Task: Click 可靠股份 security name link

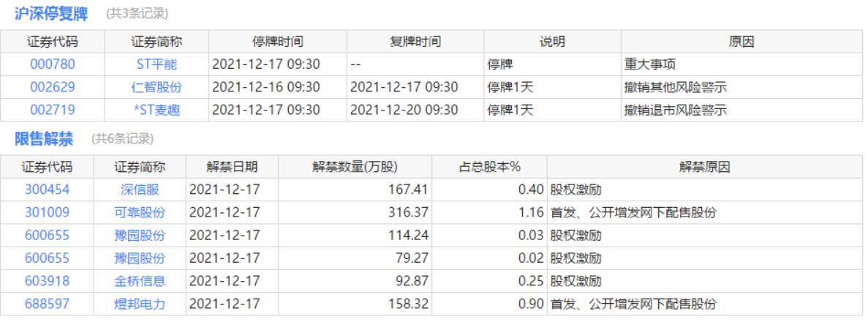Action: pyautogui.click(x=140, y=213)
